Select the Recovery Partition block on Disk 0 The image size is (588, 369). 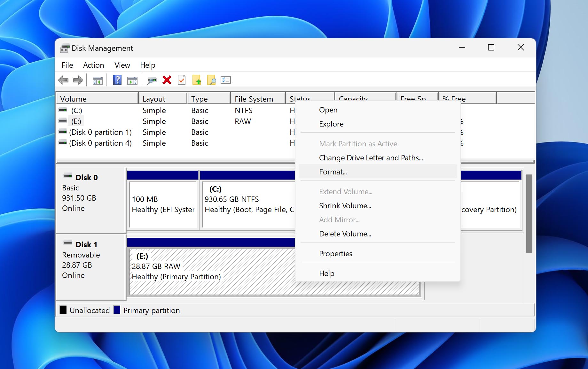pos(491,204)
